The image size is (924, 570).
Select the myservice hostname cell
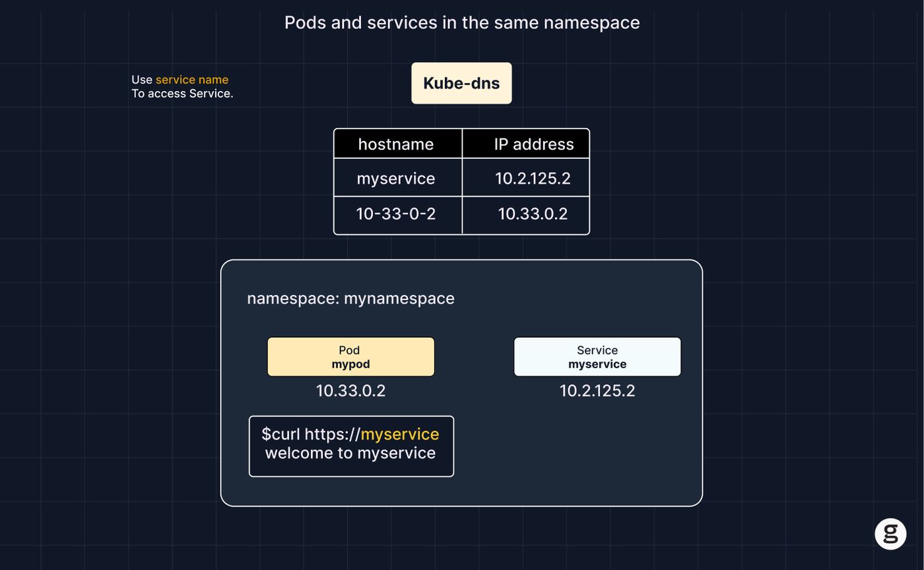coord(398,177)
